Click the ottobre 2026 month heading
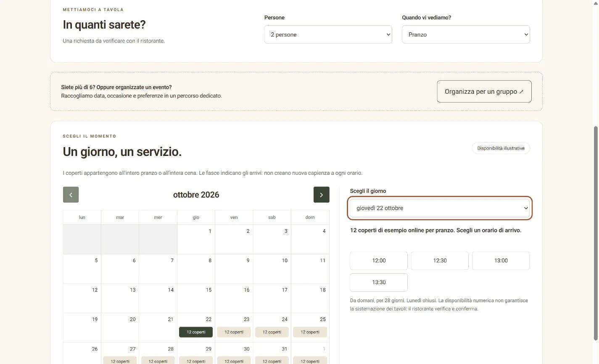 [x=196, y=195]
